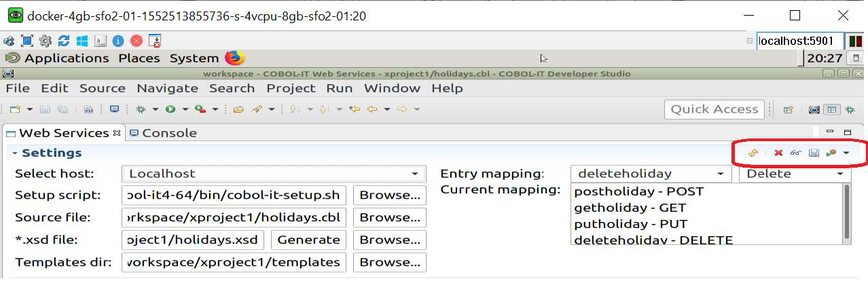Open the Places menu in top panel
The image size is (868, 281).
point(139,58)
